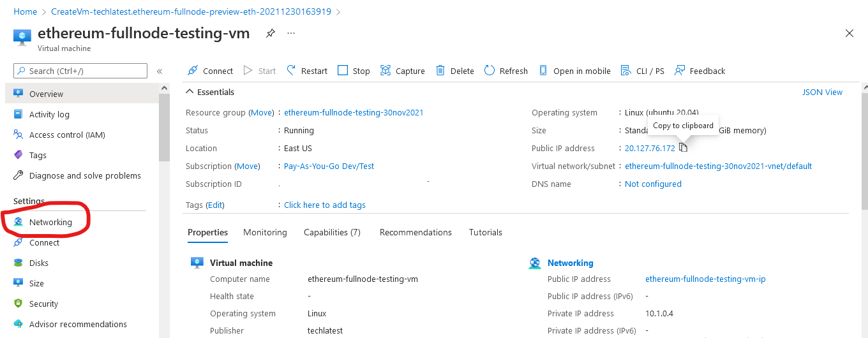Open Networking heading link in Properties
This screenshot has height=338, width=868.
[x=570, y=263]
